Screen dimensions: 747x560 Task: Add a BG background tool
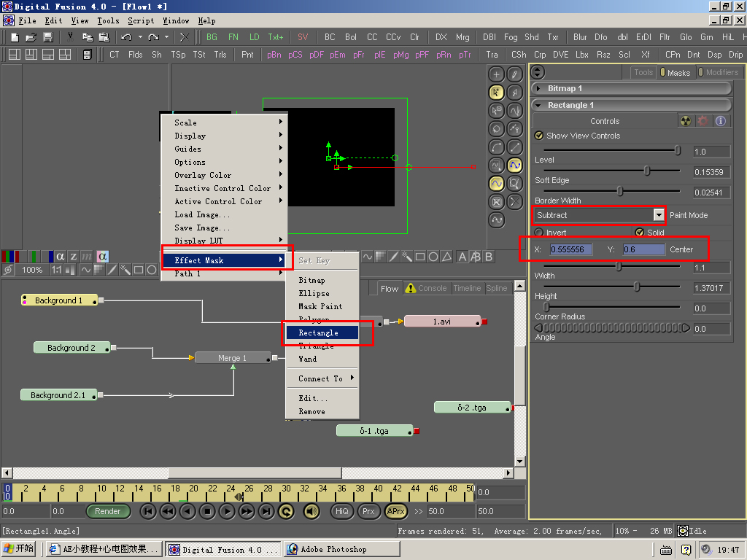click(212, 37)
